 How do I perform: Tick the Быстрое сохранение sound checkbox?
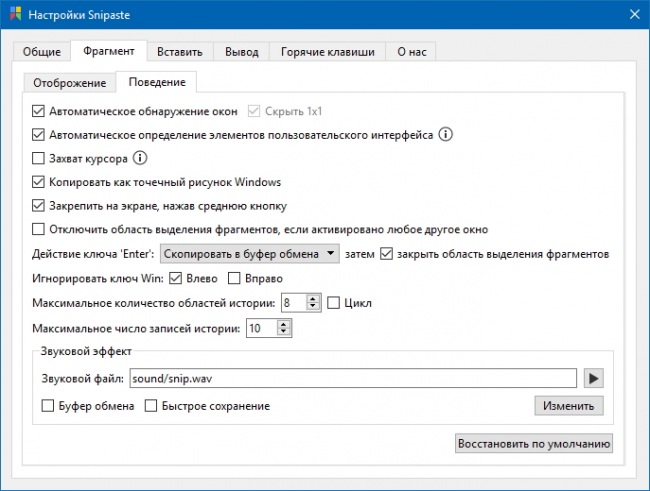tap(151, 406)
